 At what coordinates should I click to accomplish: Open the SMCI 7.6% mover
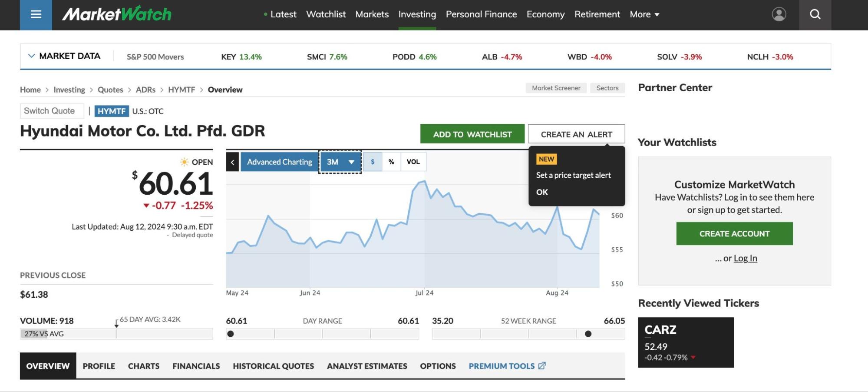point(327,57)
